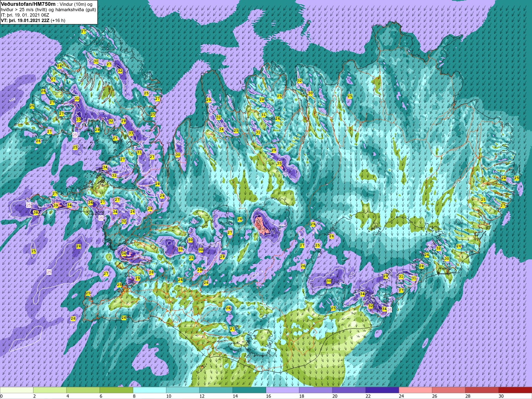Select the 'IT: þri. 19. 01. 2021 06Z' line
Image resolution: width=532 pixels, height=399 pixels.
[25, 15]
